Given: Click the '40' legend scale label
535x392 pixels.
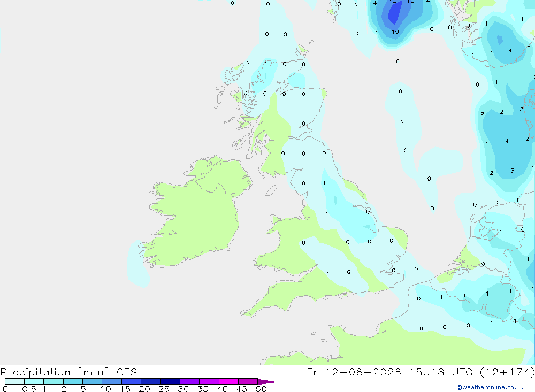Looking at the screenshot, I should (222, 389).
